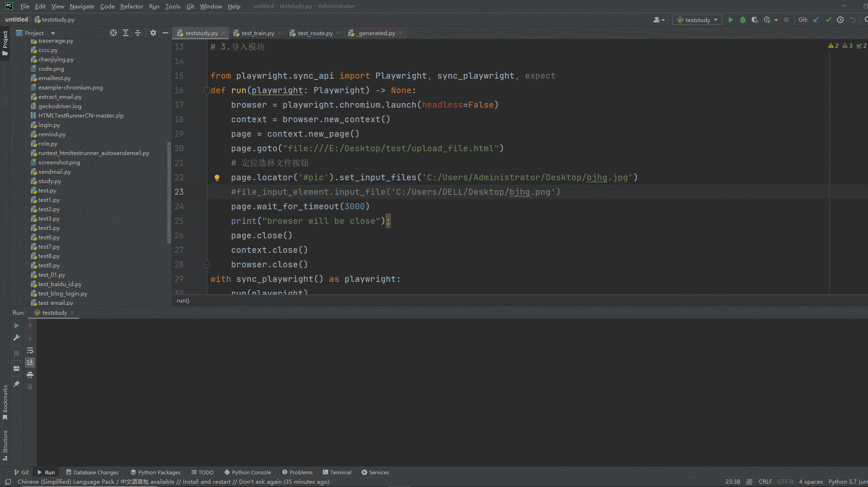Click the Debug bug icon in toolbar
Viewport: 868px width, 487px height.
coord(743,20)
